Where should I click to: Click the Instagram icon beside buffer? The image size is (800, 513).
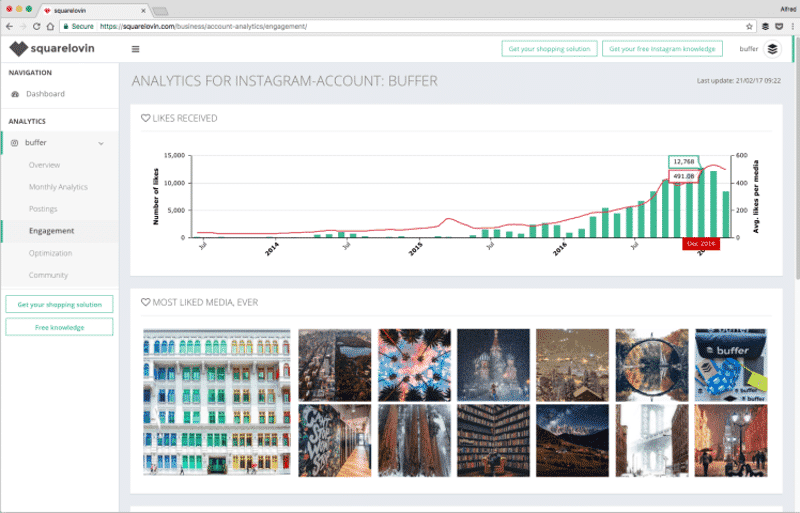point(15,143)
